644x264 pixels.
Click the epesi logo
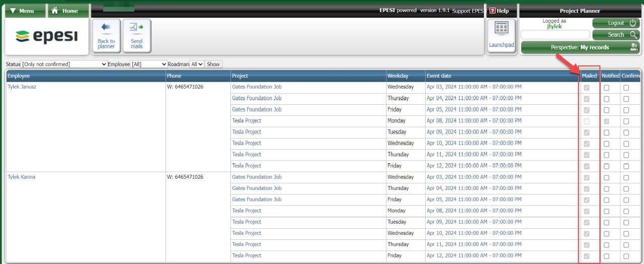tap(47, 36)
